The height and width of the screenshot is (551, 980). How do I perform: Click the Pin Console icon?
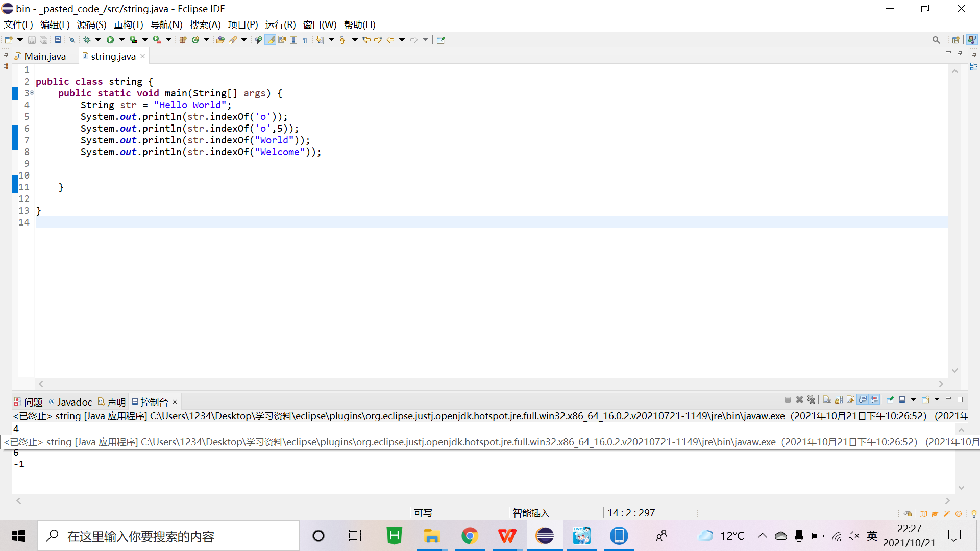[890, 400]
